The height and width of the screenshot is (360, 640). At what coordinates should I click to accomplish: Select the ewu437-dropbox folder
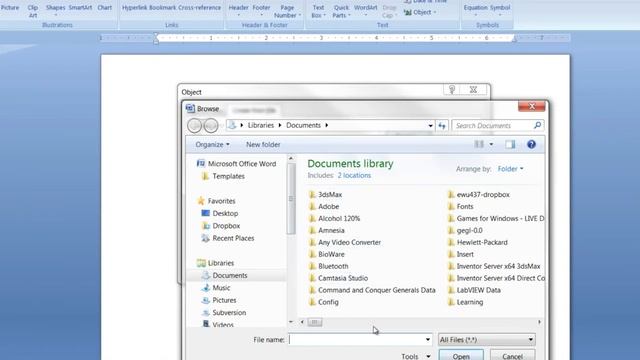pos(479,195)
